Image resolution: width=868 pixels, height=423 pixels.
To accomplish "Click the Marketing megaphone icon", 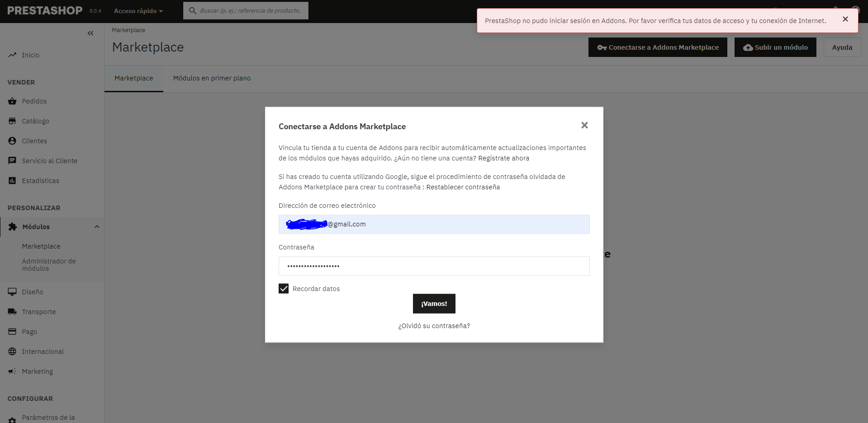I will point(12,371).
